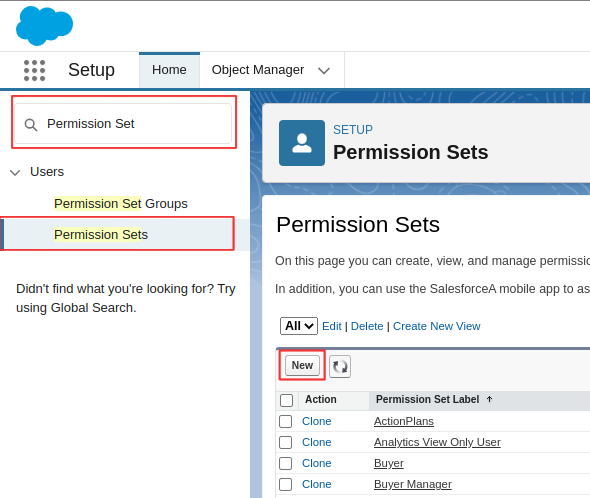Open Create New View link

click(x=436, y=326)
